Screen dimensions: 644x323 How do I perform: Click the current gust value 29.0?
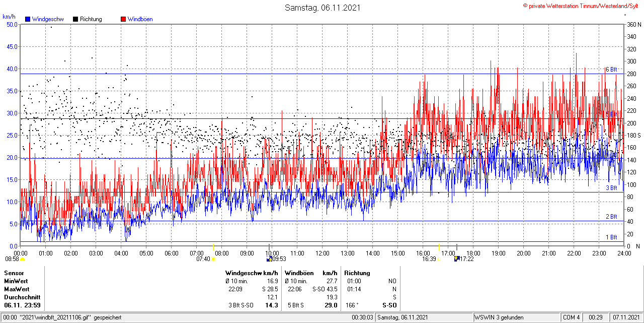(331, 305)
